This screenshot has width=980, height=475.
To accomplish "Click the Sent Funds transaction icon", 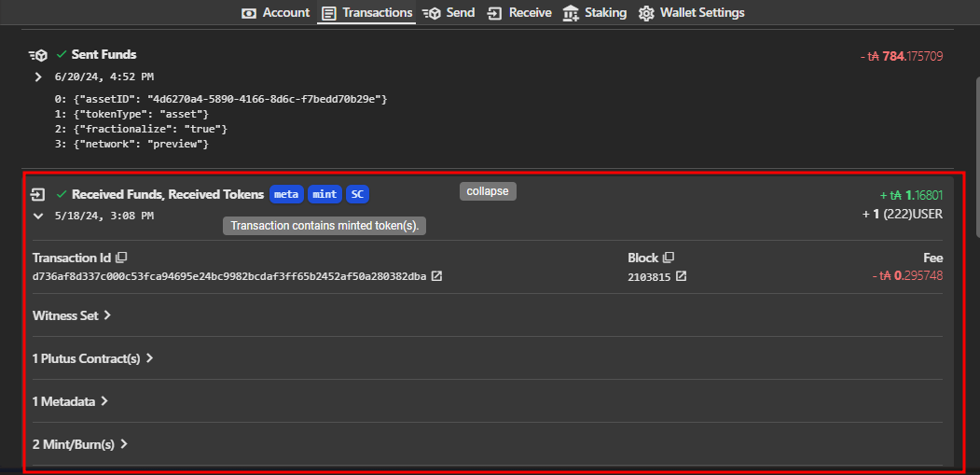I will (37, 55).
